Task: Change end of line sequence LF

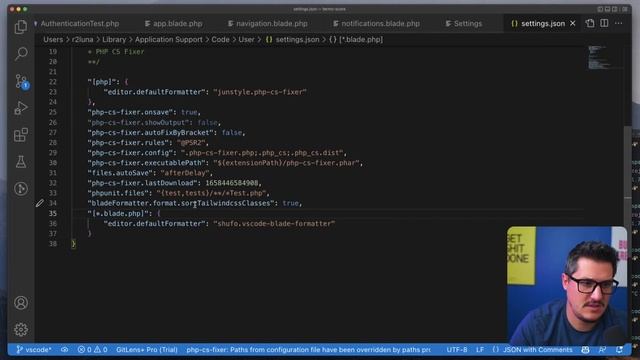Action: coord(480,350)
